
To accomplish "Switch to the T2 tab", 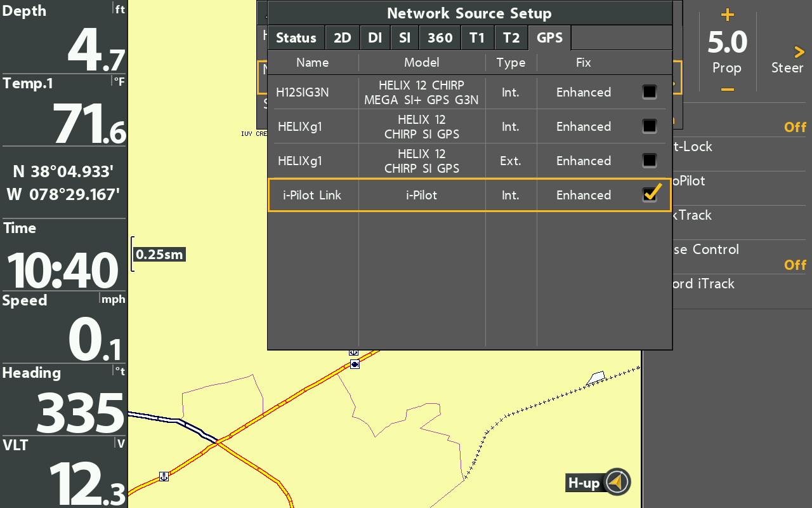I will pyautogui.click(x=511, y=38).
